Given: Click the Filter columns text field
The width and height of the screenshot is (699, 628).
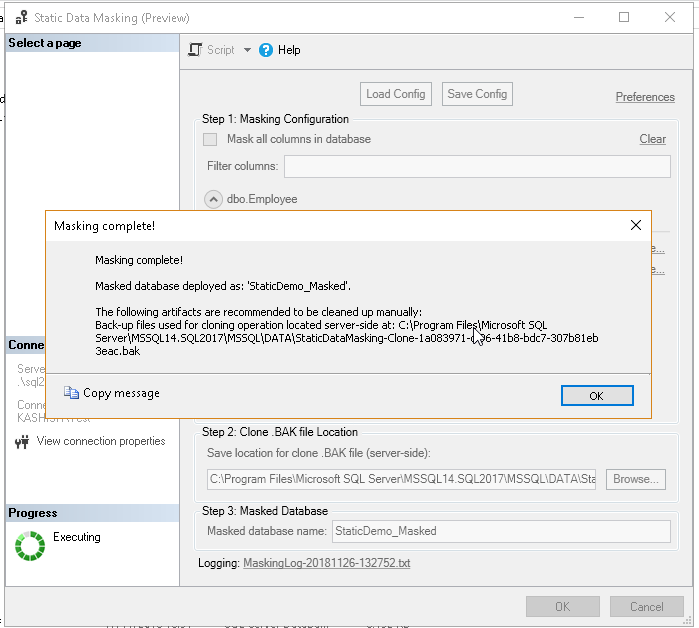Looking at the screenshot, I should click(477, 166).
